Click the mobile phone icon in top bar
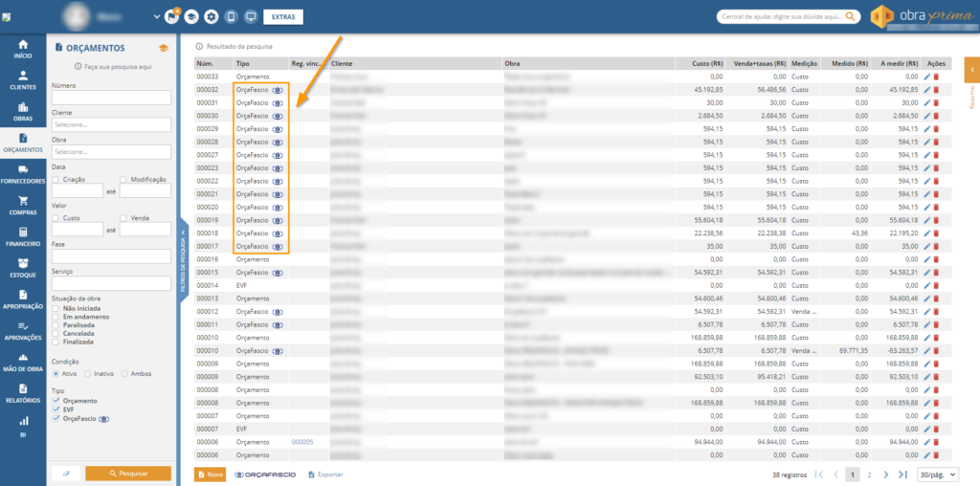The width and height of the screenshot is (980, 486). (232, 17)
